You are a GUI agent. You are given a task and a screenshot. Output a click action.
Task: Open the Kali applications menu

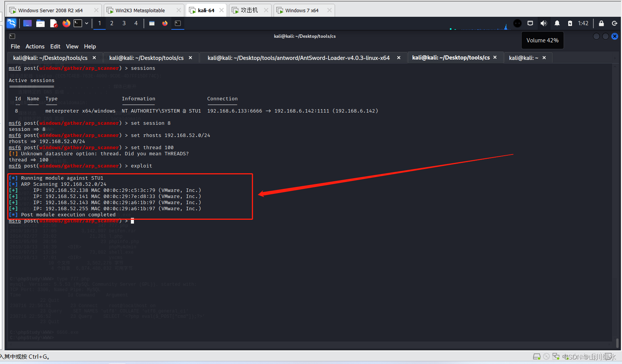pyautogui.click(x=11, y=23)
